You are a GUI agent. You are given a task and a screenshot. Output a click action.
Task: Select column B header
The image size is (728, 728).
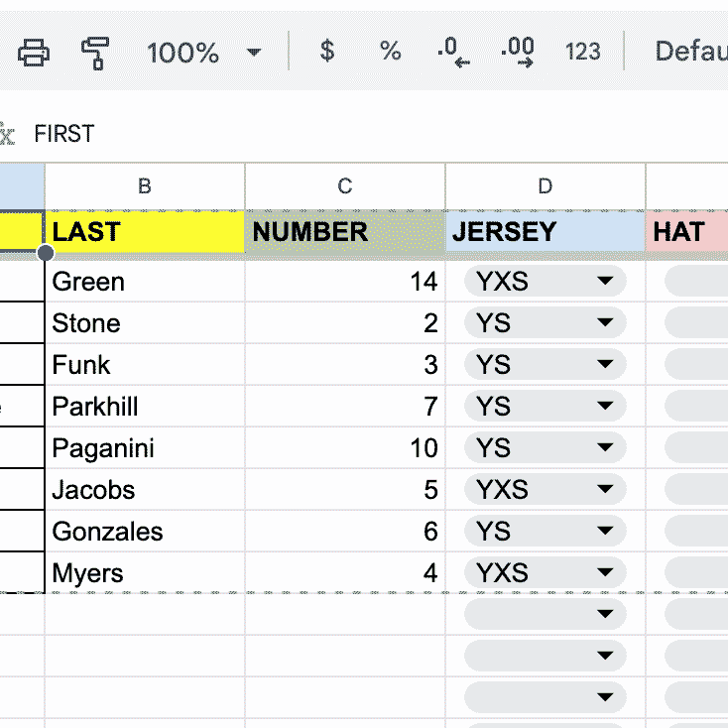(x=145, y=185)
